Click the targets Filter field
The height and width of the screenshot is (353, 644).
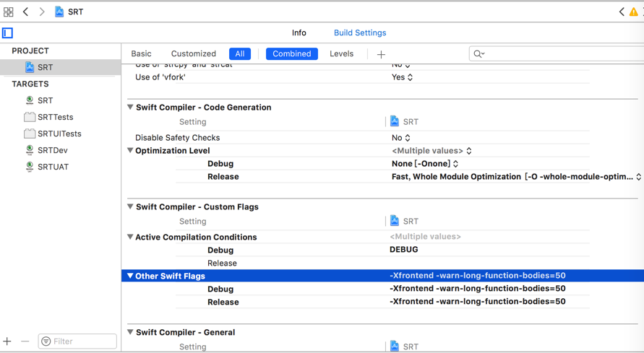point(78,341)
